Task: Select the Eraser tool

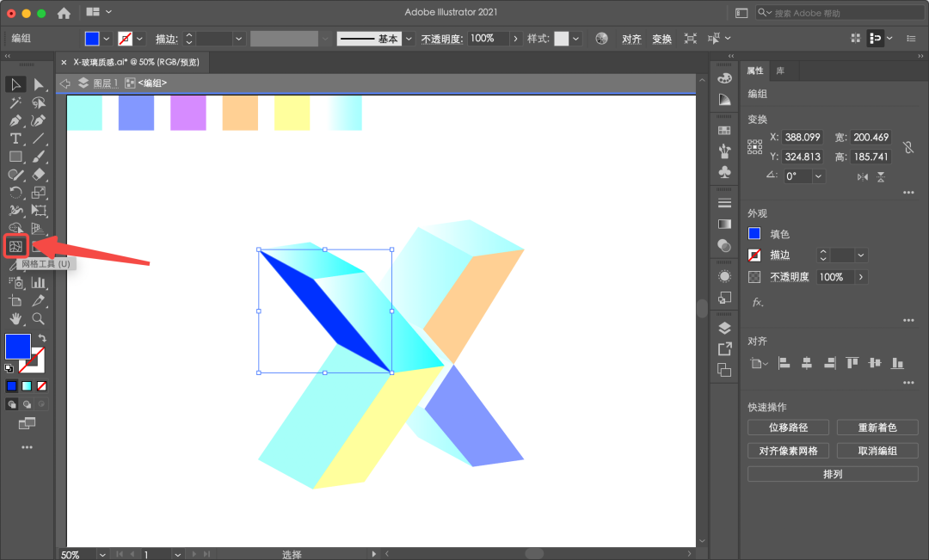Action: pyautogui.click(x=39, y=175)
